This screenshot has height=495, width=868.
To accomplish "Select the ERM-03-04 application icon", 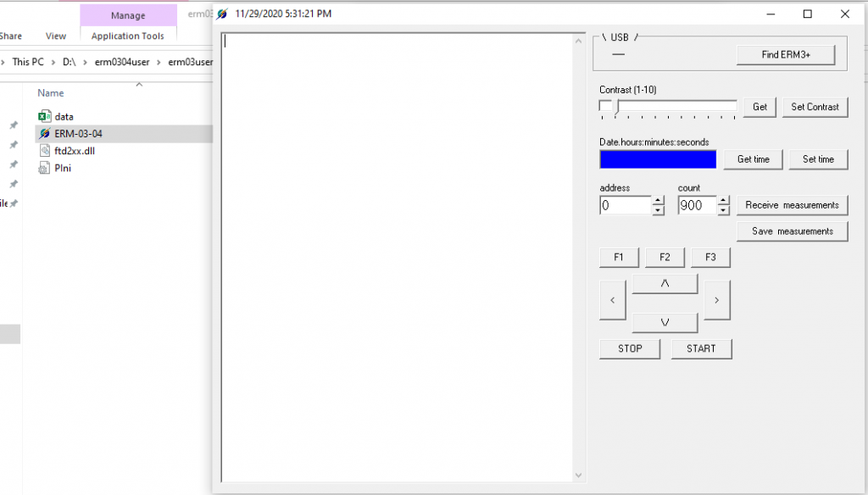I will point(45,134).
